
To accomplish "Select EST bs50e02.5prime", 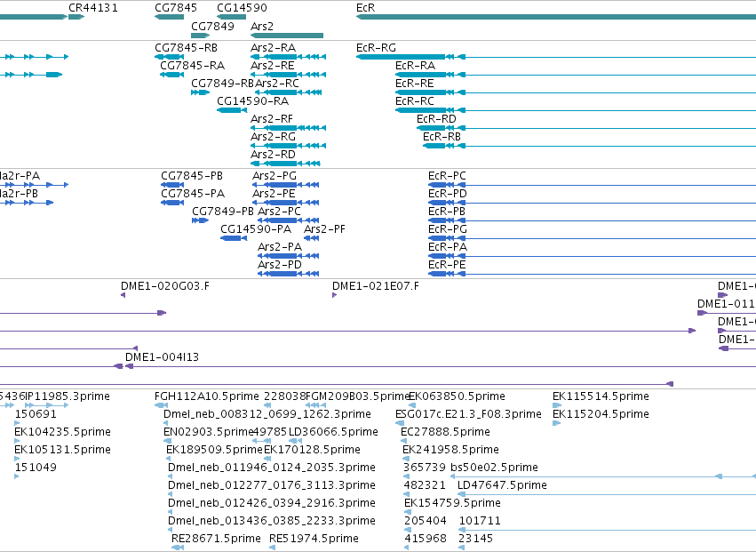I will pos(494,468).
